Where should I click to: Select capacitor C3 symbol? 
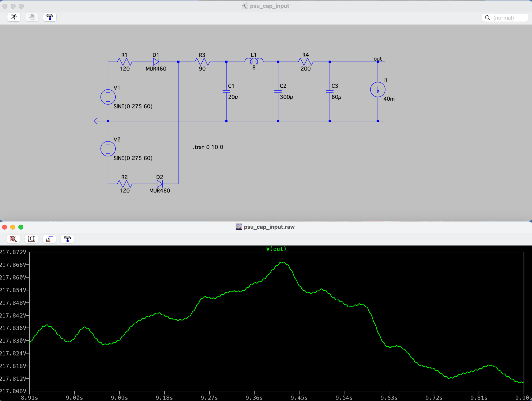coord(330,92)
